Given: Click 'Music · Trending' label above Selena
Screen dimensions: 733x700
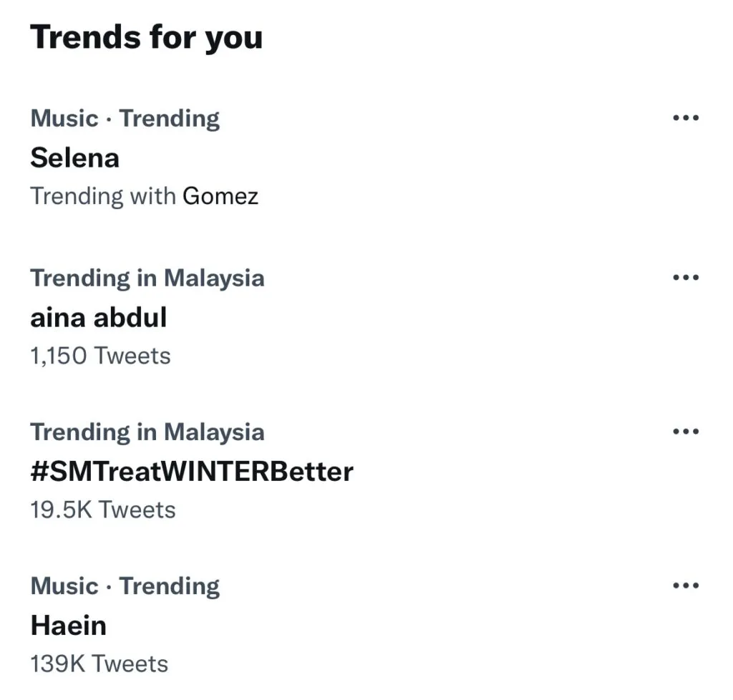Looking at the screenshot, I should click(125, 118).
